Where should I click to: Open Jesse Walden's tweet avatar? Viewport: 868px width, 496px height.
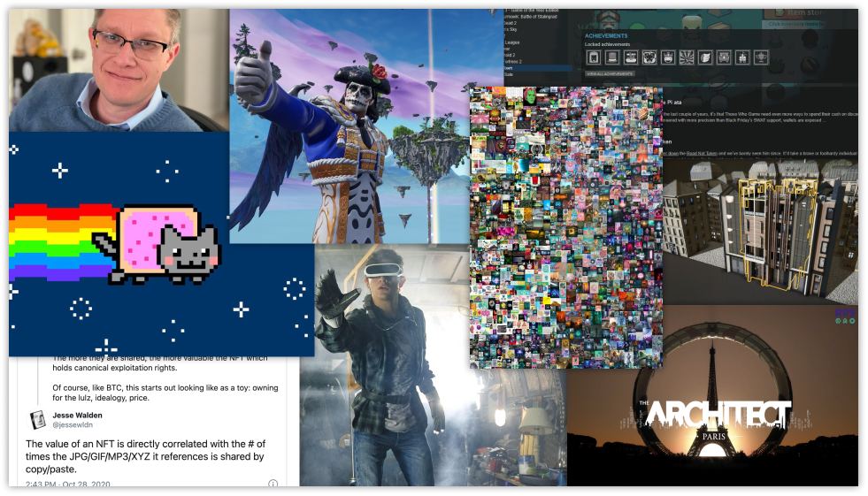[38, 420]
